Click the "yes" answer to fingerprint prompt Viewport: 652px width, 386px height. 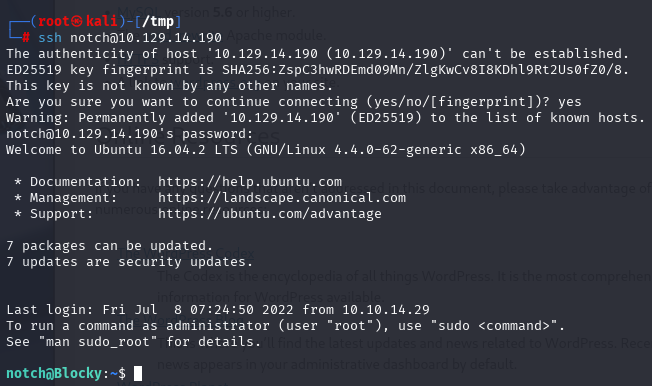coord(570,102)
